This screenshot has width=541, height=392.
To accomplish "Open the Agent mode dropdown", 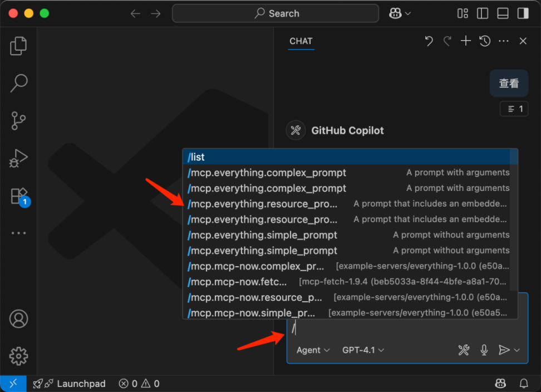I will coord(313,350).
